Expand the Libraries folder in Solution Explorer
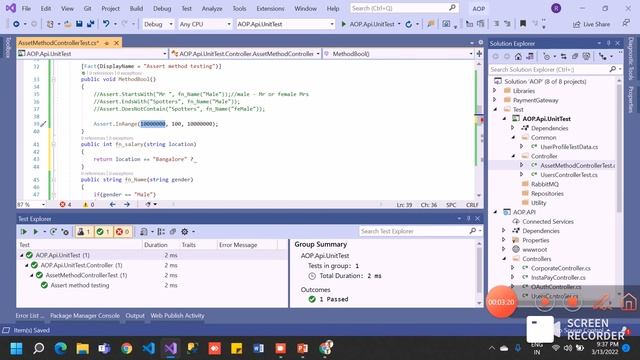Image resolution: width=640 pixels, height=360 pixels. click(495, 91)
